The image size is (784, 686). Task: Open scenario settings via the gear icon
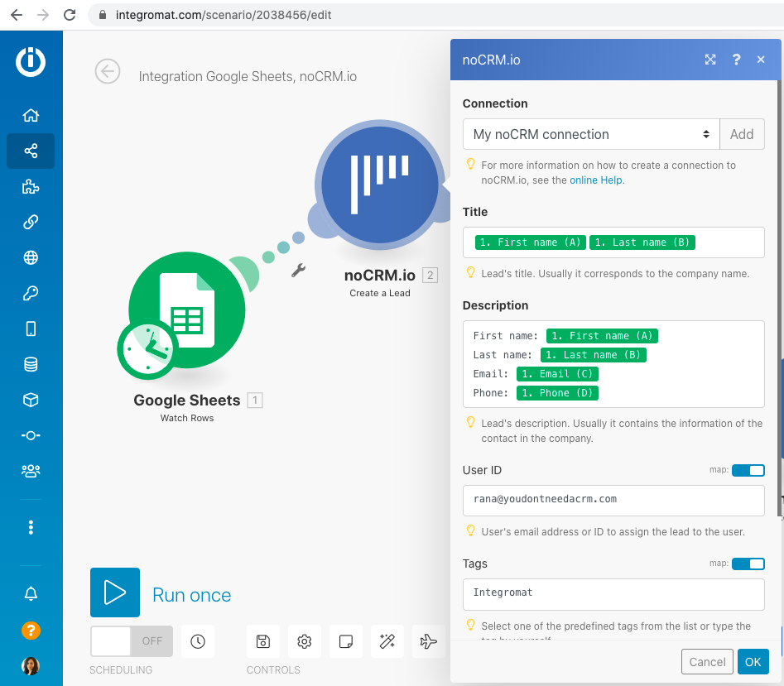[x=304, y=641]
